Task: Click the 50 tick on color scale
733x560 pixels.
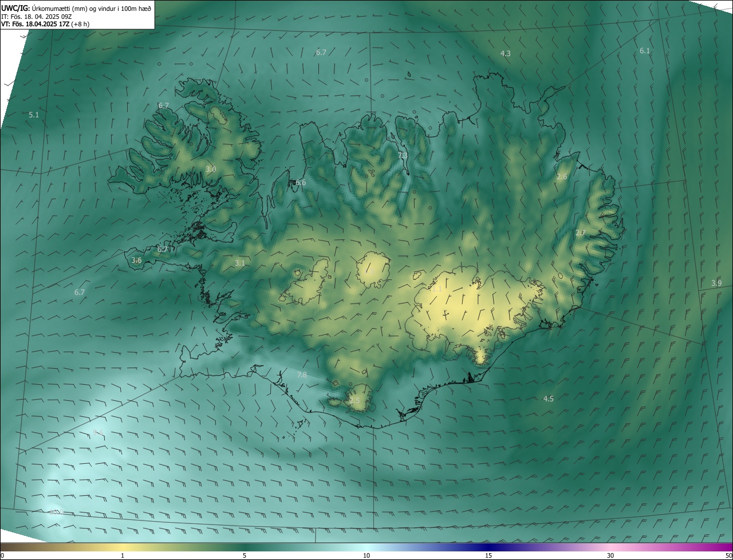Action: (728, 555)
